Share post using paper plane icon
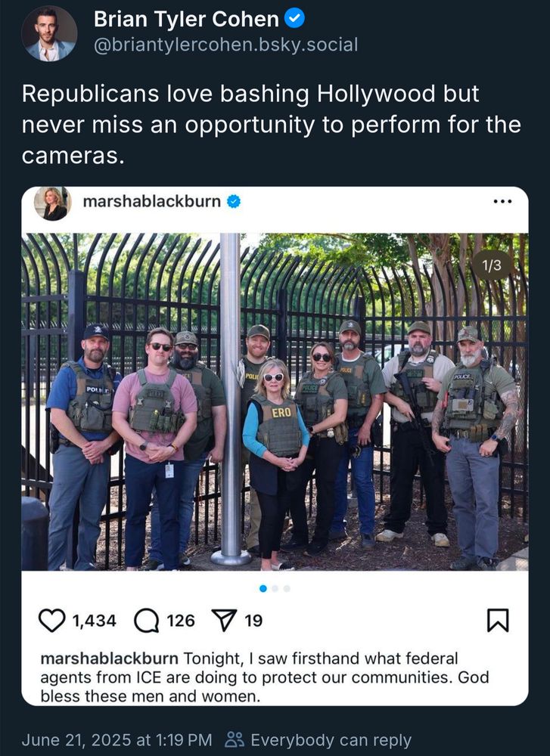The height and width of the screenshot is (756, 550). (x=225, y=620)
